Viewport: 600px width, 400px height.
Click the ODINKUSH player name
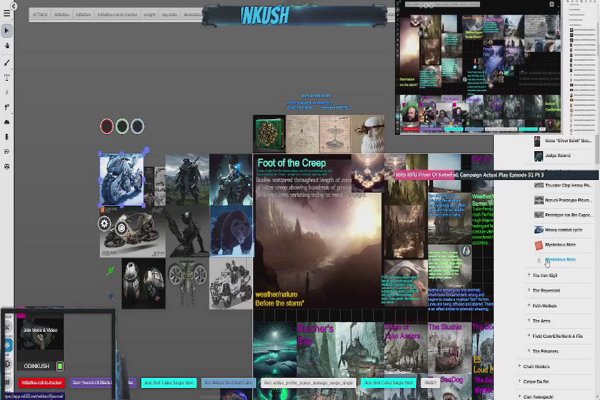click(36, 366)
